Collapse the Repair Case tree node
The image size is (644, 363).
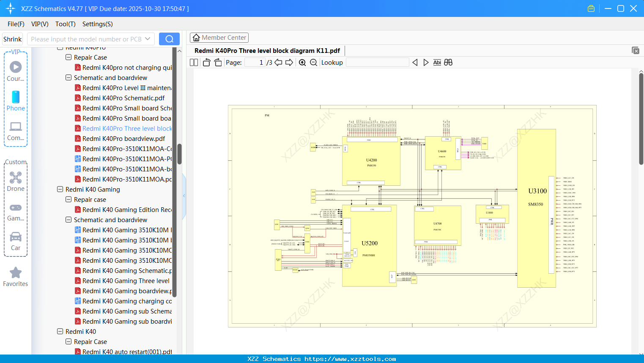[68, 57]
